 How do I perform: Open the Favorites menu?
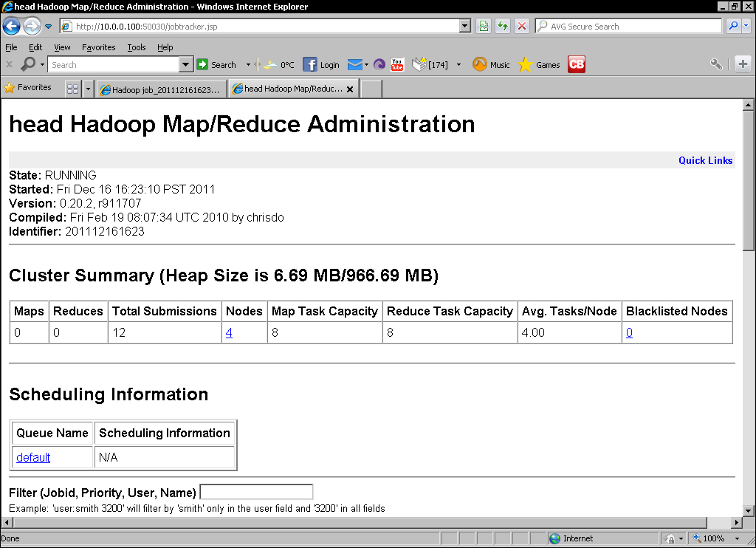coord(98,47)
